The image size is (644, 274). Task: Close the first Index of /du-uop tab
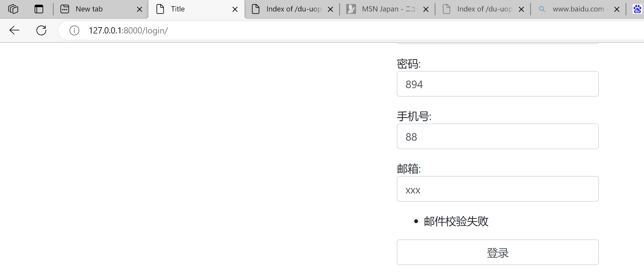click(330, 9)
